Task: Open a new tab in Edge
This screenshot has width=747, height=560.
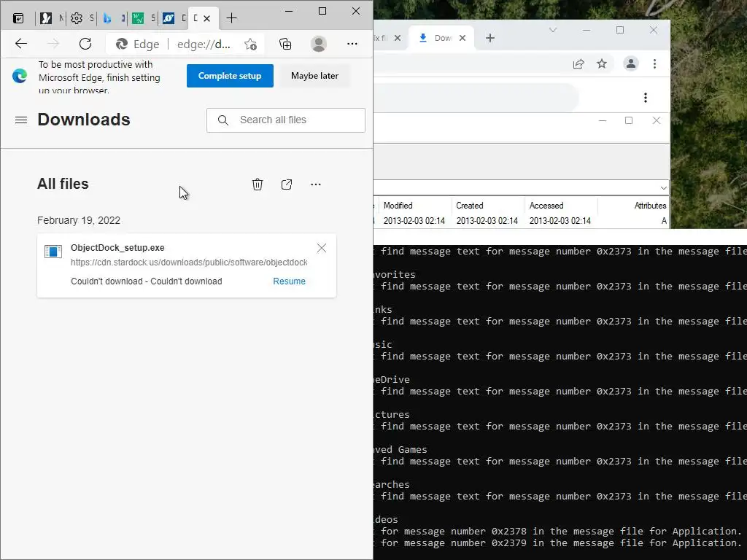Action: point(231,18)
